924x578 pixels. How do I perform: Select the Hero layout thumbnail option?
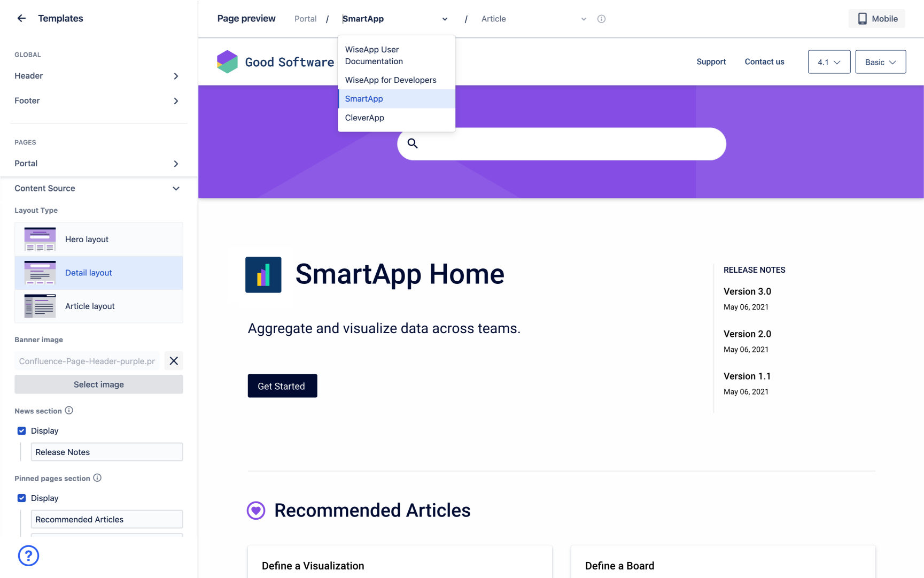coord(40,240)
